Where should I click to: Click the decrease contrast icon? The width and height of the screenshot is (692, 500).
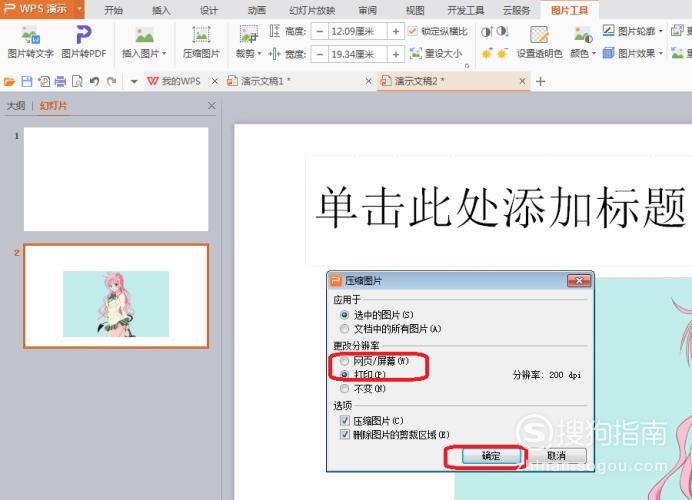click(x=502, y=31)
